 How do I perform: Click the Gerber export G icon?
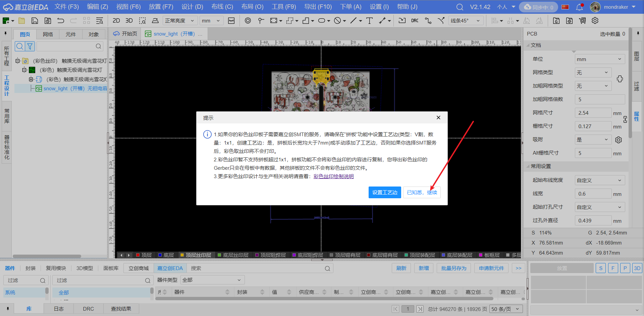556,21
